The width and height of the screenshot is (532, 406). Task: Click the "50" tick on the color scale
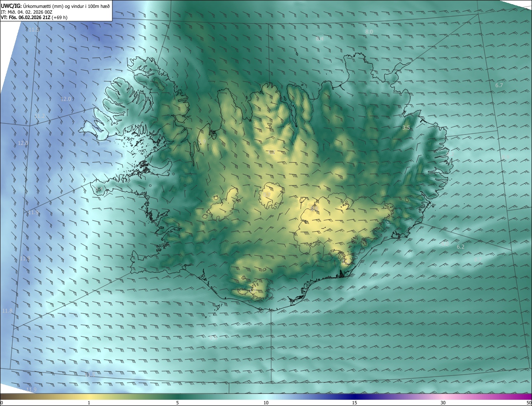(x=528, y=403)
